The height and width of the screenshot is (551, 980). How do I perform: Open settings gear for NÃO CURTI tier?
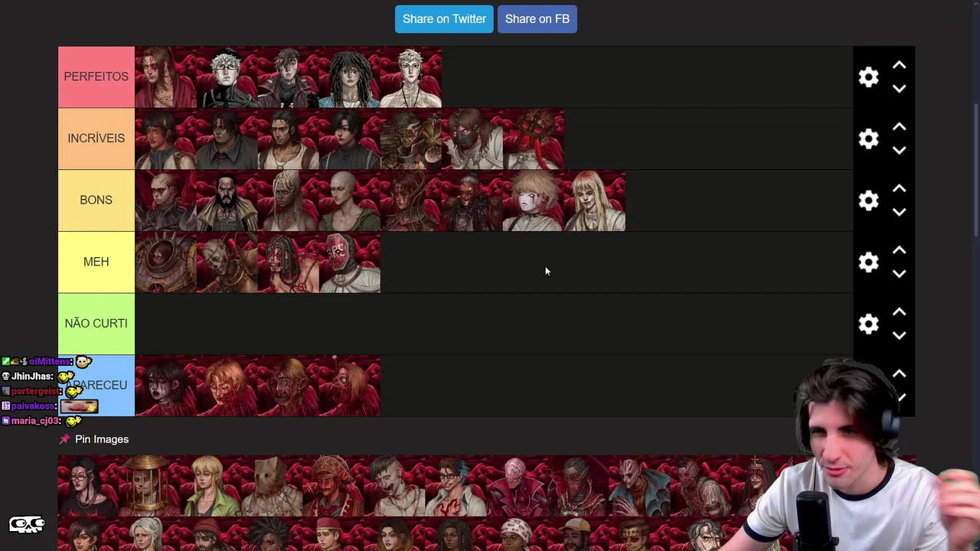868,324
